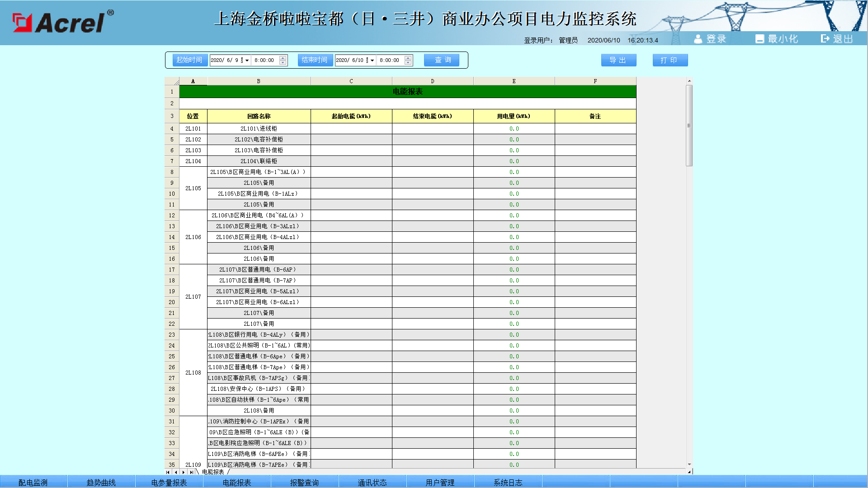The width and height of the screenshot is (868, 488).
Task: Open the 电能报表 bottom navigation tab
Action: (237, 482)
